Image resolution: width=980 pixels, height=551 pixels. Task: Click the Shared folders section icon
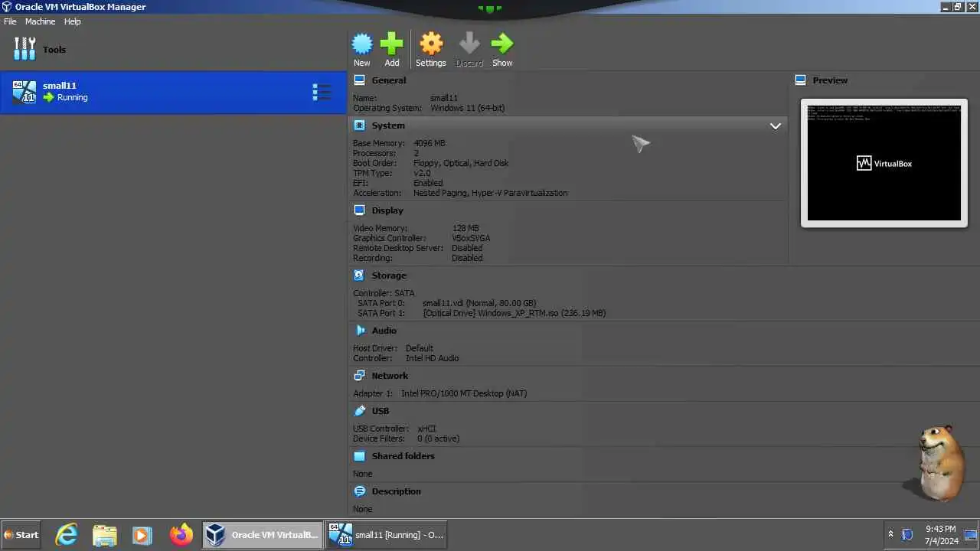[359, 456]
